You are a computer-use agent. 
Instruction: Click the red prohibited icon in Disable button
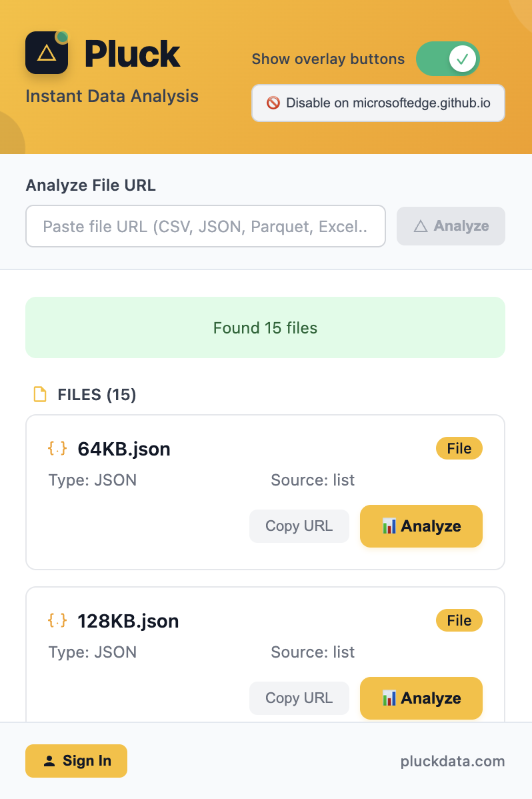(273, 103)
